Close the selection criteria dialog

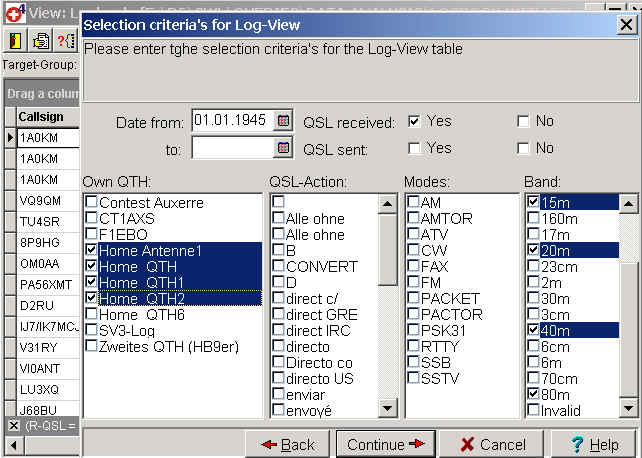point(626,25)
